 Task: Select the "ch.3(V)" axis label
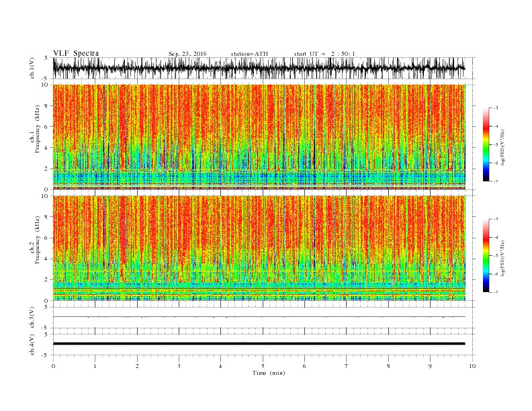click(x=32, y=318)
